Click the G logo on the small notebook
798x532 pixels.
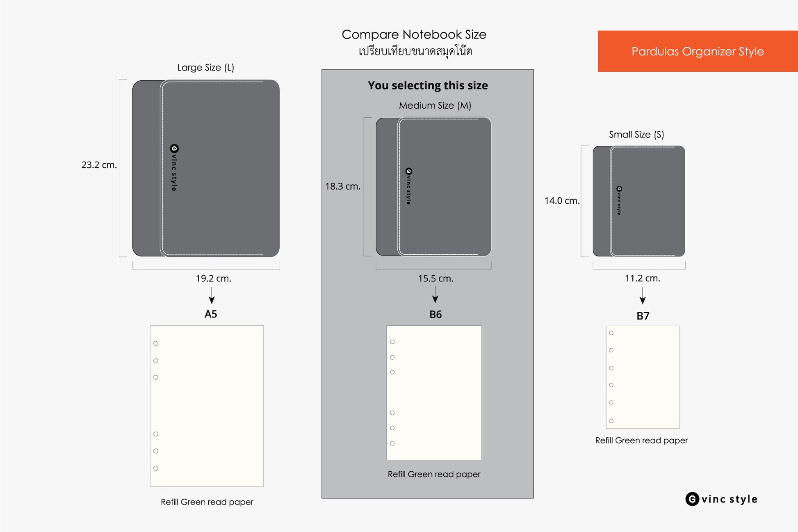[x=619, y=189]
